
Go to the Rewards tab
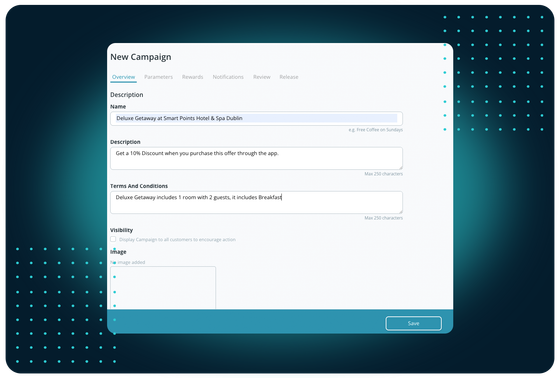click(x=192, y=77)
